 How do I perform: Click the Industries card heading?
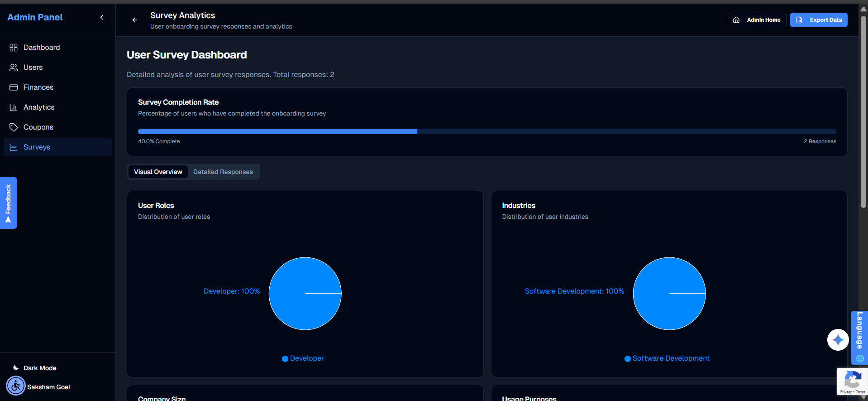pyautogui.click(x=519, y=206)
